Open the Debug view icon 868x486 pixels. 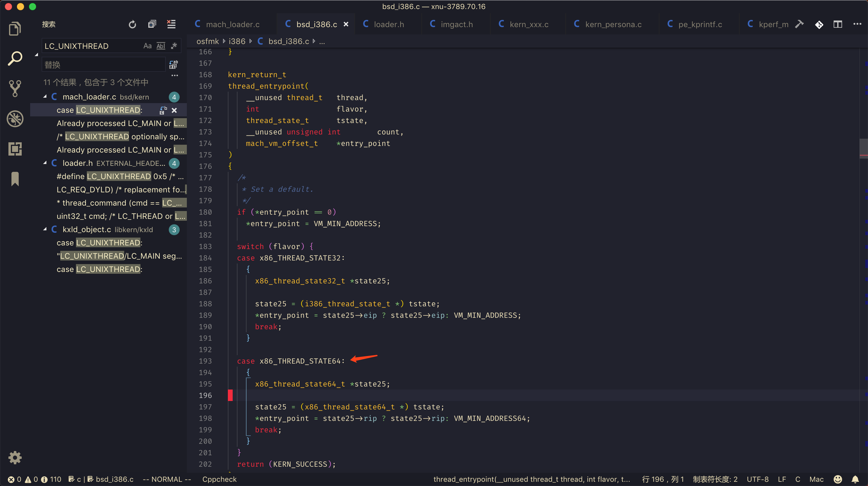15,118
